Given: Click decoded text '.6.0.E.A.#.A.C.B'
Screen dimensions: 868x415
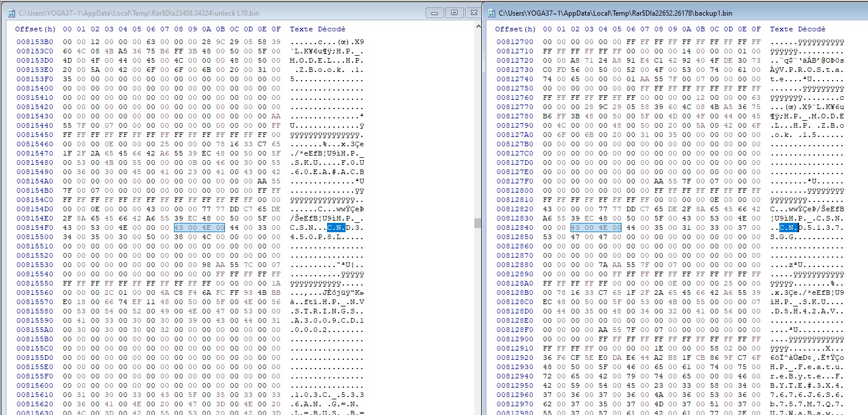Looking at the screenshot, I should click(x=327, y=172).
